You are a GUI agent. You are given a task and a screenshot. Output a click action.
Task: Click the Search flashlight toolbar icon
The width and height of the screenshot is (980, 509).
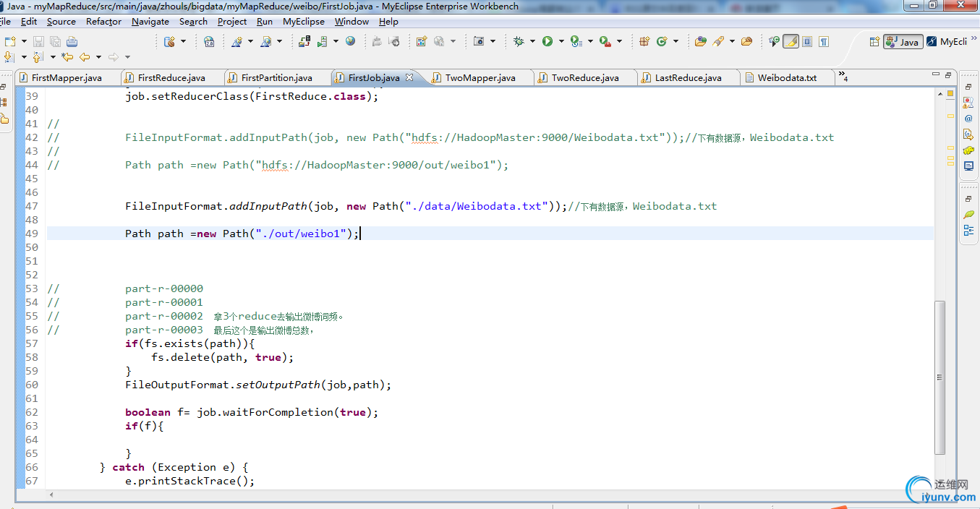coord(719,41)
